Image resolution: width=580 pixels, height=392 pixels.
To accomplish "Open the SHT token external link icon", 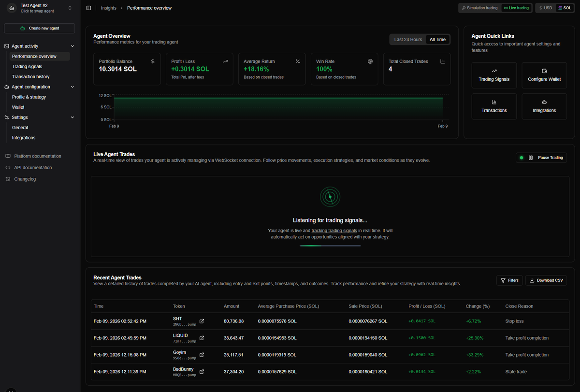I will coord(202,320).
